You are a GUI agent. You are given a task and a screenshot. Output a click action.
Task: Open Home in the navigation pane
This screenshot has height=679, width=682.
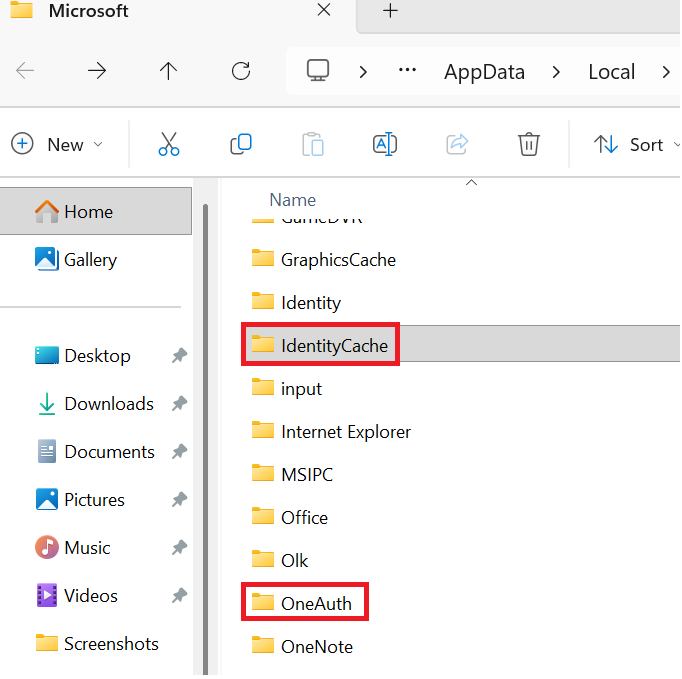pyautogui.click(x=96, y=211)
